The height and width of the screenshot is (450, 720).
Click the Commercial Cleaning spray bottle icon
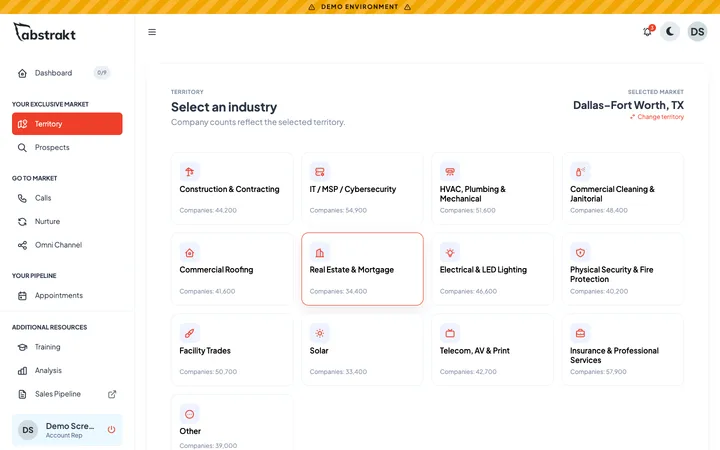pyautogui.click(x=580, y=172)
